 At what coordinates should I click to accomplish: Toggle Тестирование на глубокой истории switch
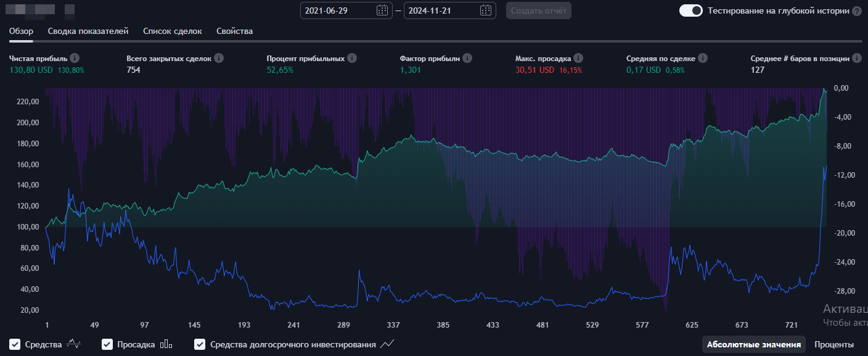(690, 10)
